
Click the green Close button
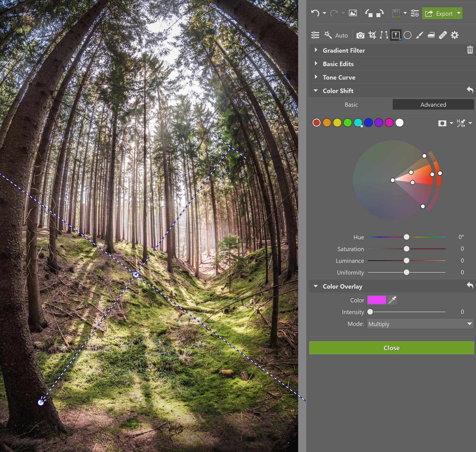coord(392,348)
